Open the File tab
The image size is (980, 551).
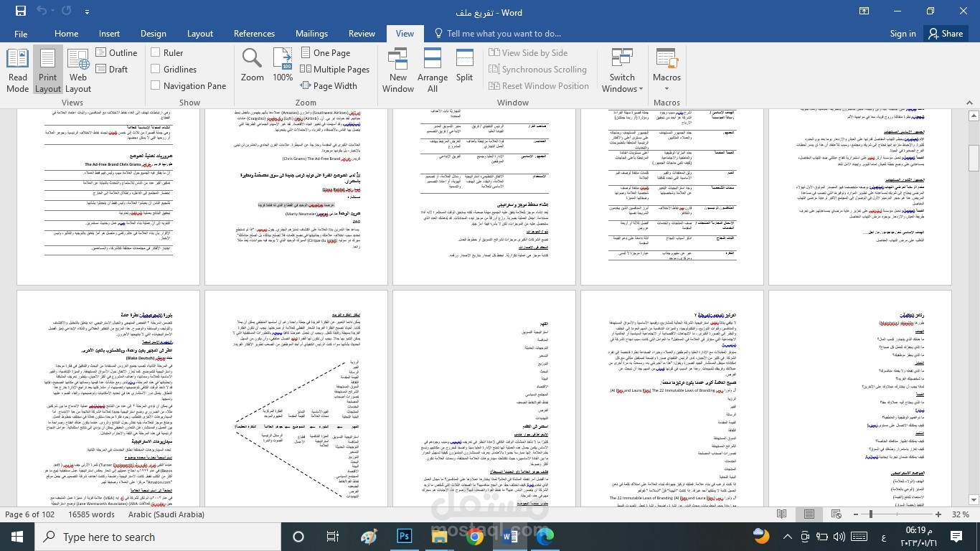(x=21, y=34)
